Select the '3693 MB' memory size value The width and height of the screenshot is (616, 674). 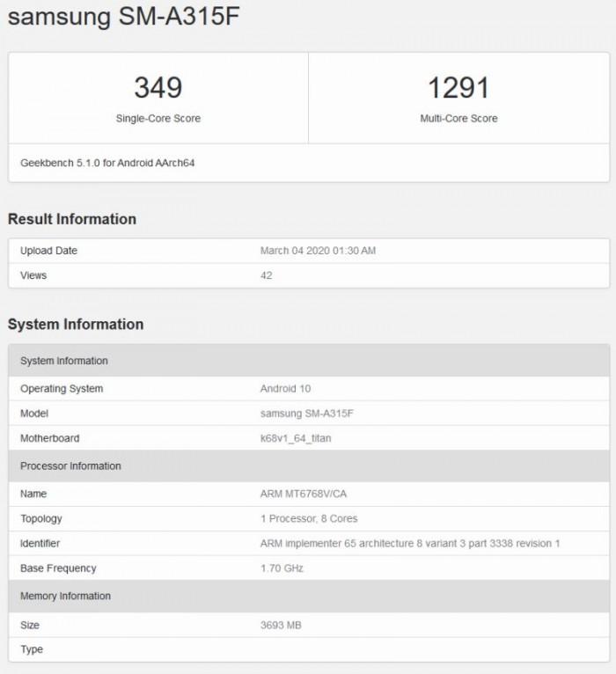point(281,625)
